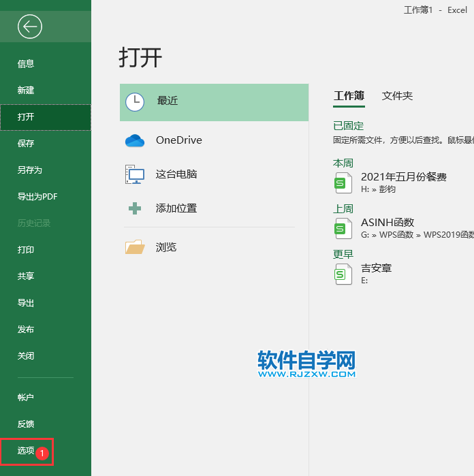Image resolution: width=474 pixels, height=476 pixels.
Task: Click file icon of 吉安章
Action: pos(343,274)
